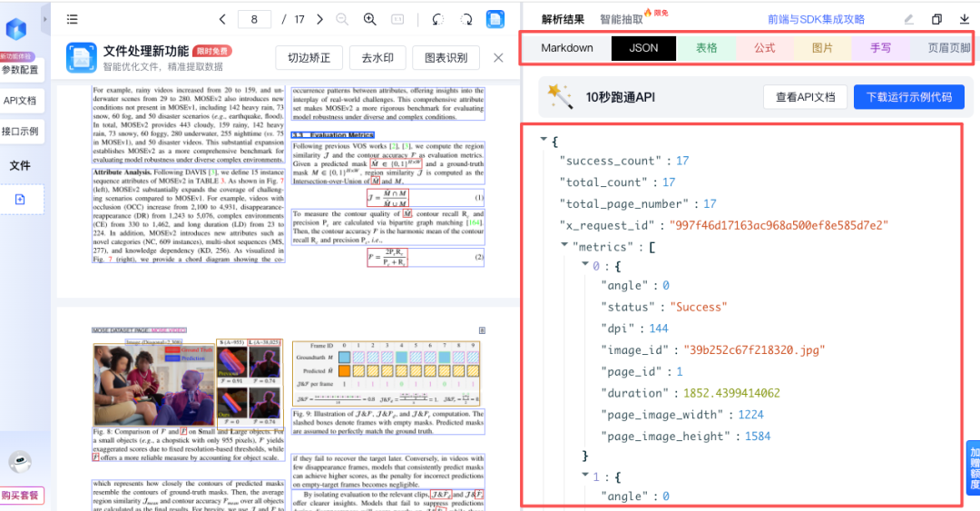
Task: Click the blue cube logo
Action: 16,29
